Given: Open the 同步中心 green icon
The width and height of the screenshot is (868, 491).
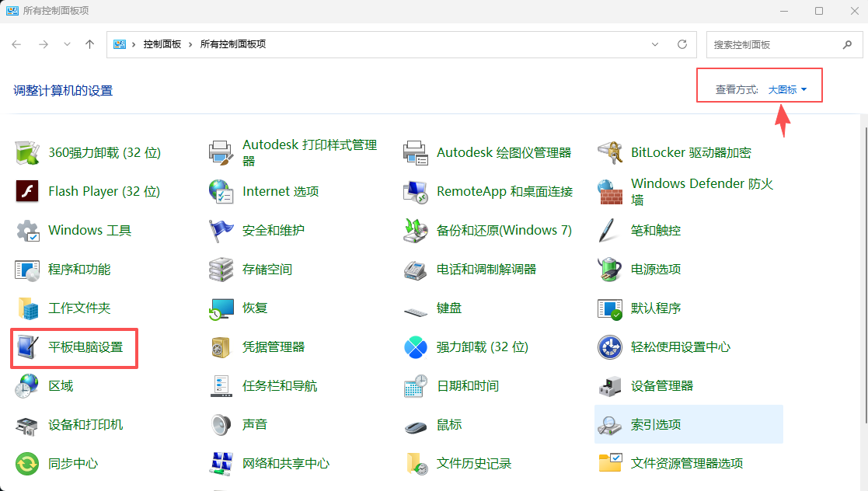Looking at the screenshot, I should click(x=27, y=464).
